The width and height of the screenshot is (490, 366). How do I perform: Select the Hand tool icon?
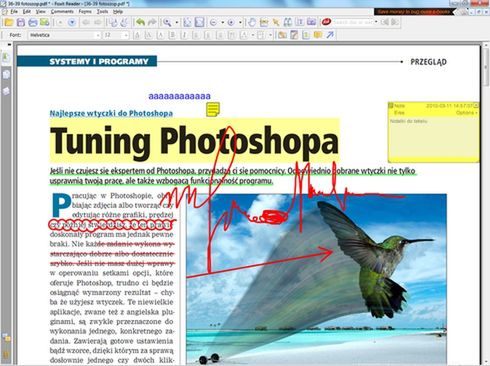pos(252,22)
